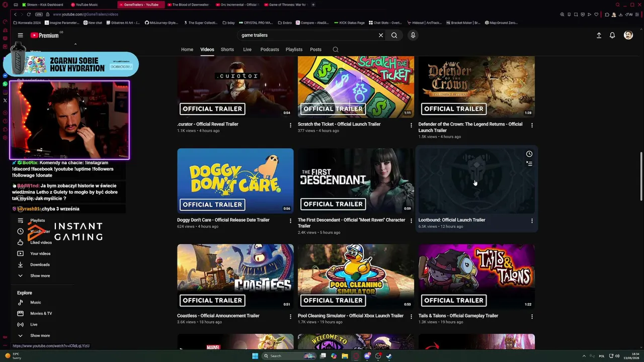Click the YouTube search input field
Image resolution: width=644 pixels, height=362 pixels.
307,35
